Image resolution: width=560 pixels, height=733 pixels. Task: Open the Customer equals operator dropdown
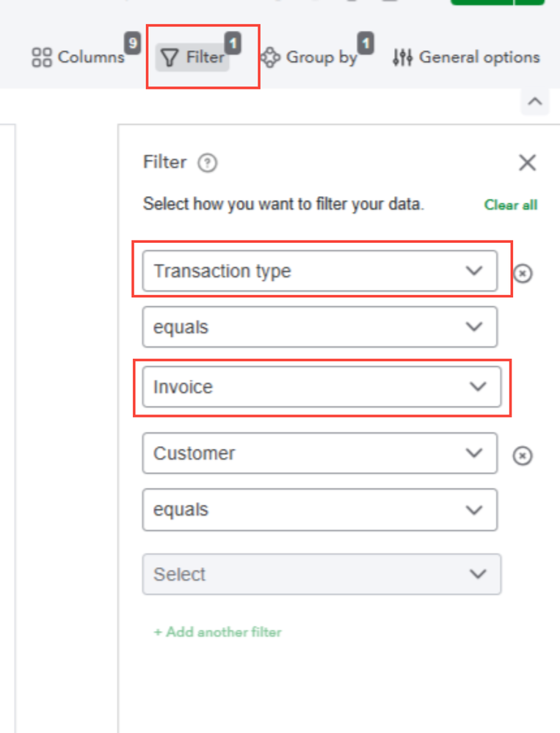pyautogui.click(x=319, y=510)
